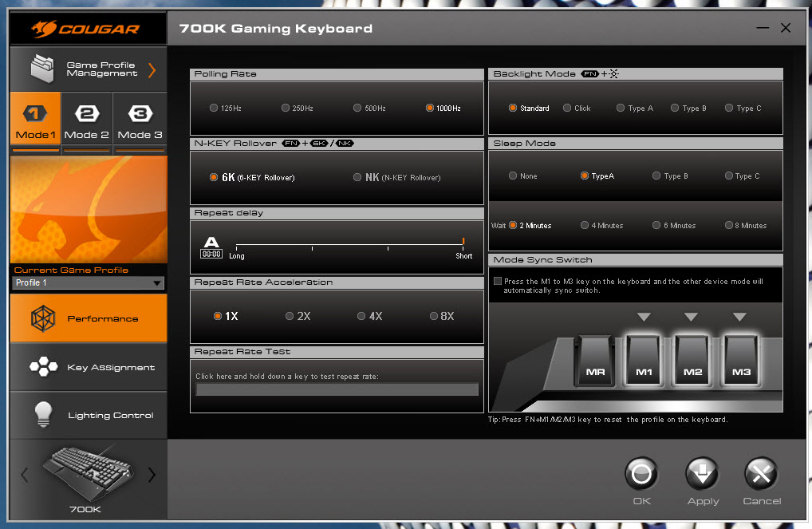Set repeat rate acceleration to 2X
Image resolution: width=812 pixels, height=529 pixels.
(290, 316)
